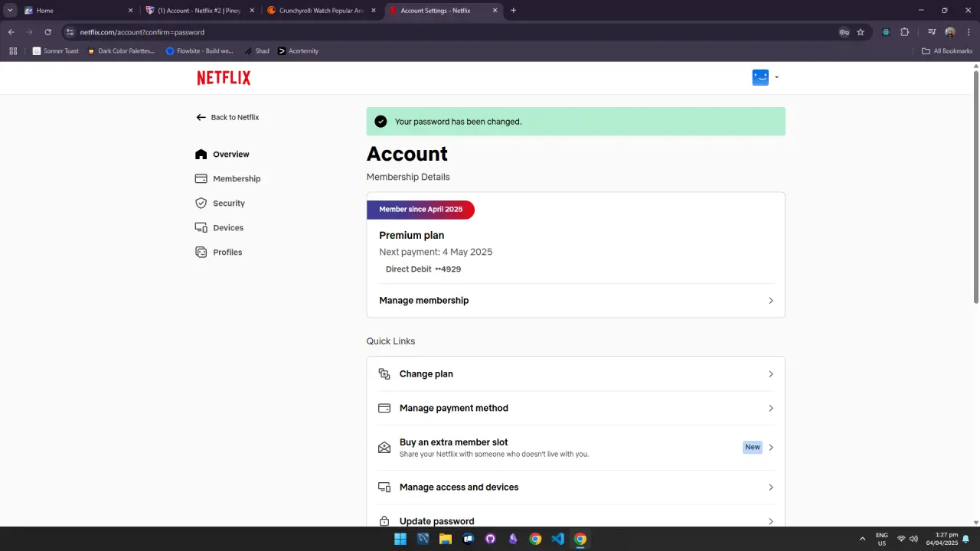Open the Windows Start menu

tap(400, 539)
